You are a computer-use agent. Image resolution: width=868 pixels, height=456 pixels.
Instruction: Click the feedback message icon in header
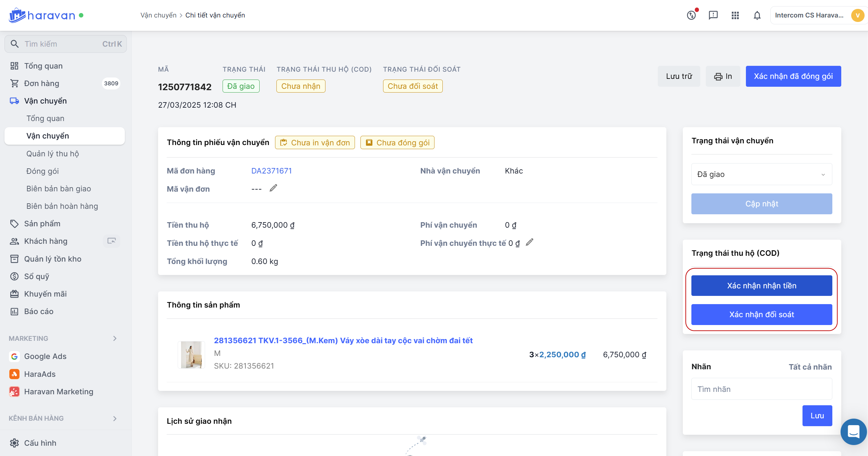pyautogui.click(x=713, y=15)
